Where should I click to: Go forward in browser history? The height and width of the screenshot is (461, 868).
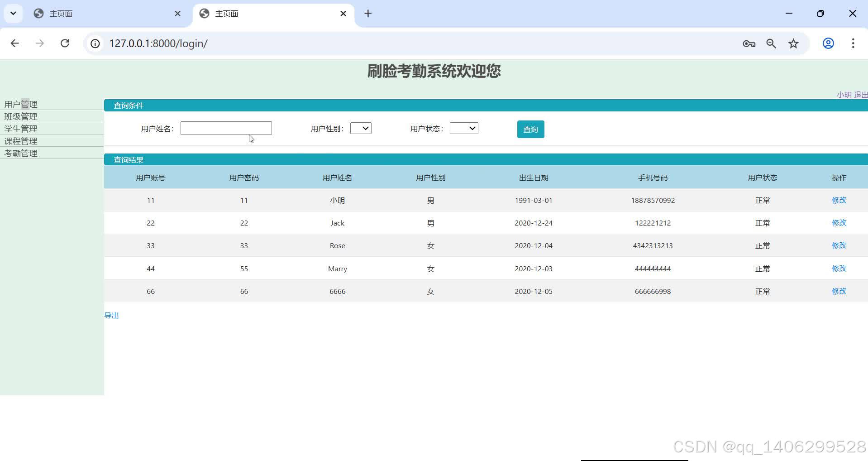pyautogui.click(x=40, y=43)
